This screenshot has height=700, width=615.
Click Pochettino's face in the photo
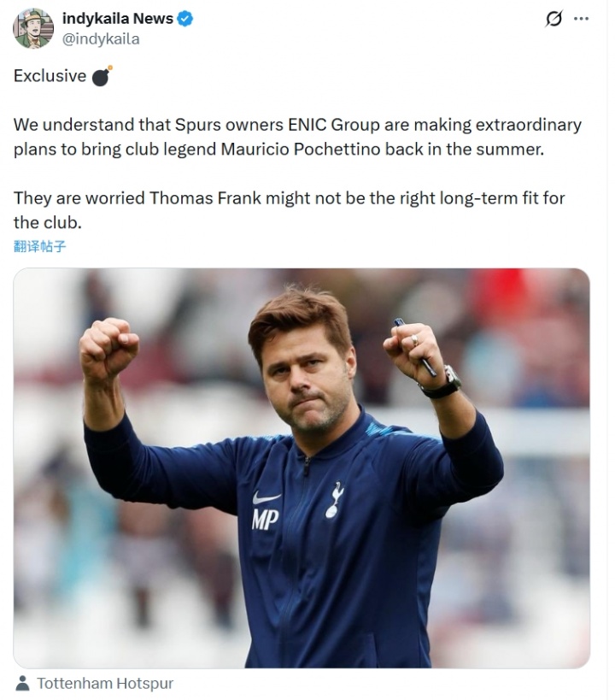pos(307,372)
